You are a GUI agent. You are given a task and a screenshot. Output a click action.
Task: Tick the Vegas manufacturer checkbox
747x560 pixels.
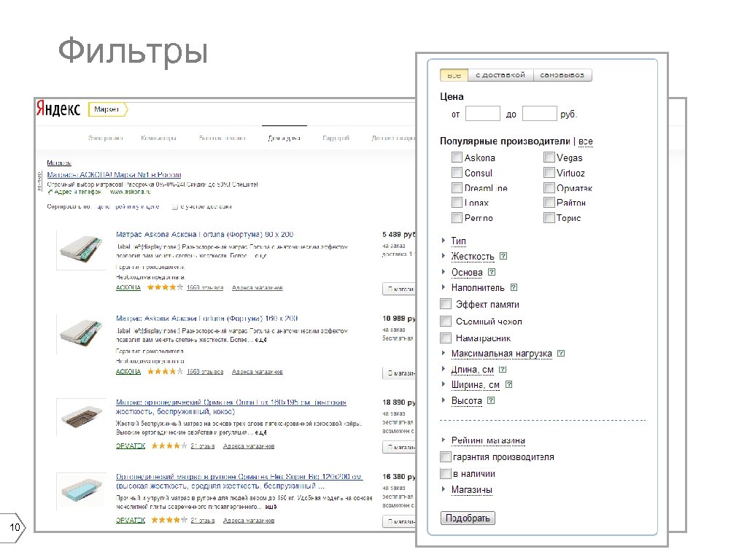549,157
